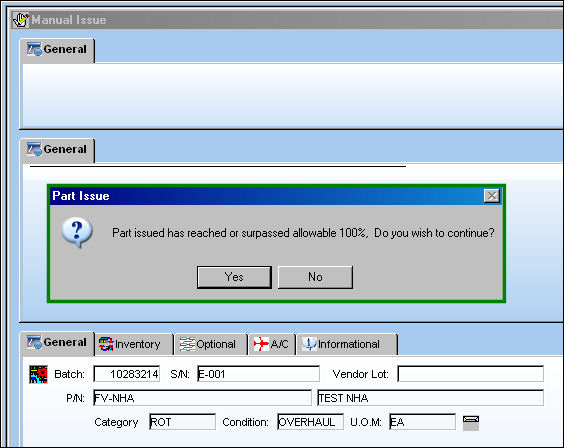Click the TEST NHA description field

[x=431, y=398]
